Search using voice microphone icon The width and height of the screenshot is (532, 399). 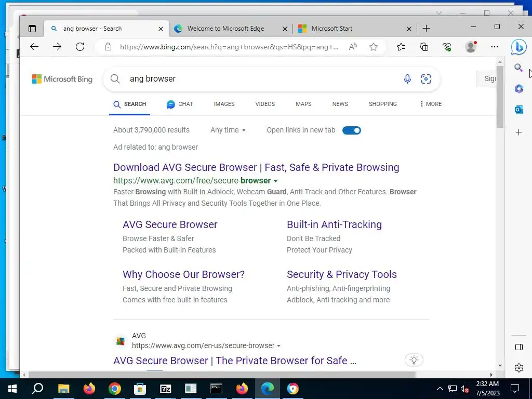(x=407, y=79)
